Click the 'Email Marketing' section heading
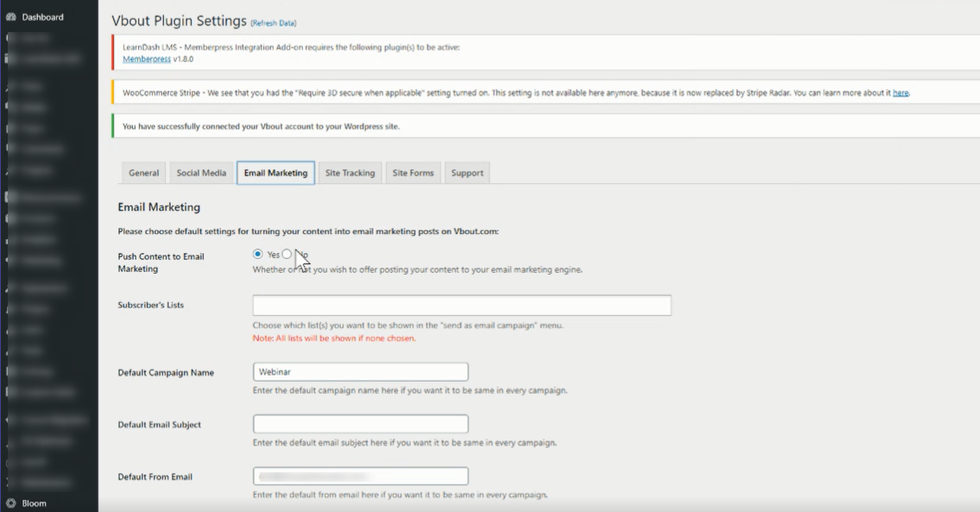The image size is (980, 512). tap(159, 207)
